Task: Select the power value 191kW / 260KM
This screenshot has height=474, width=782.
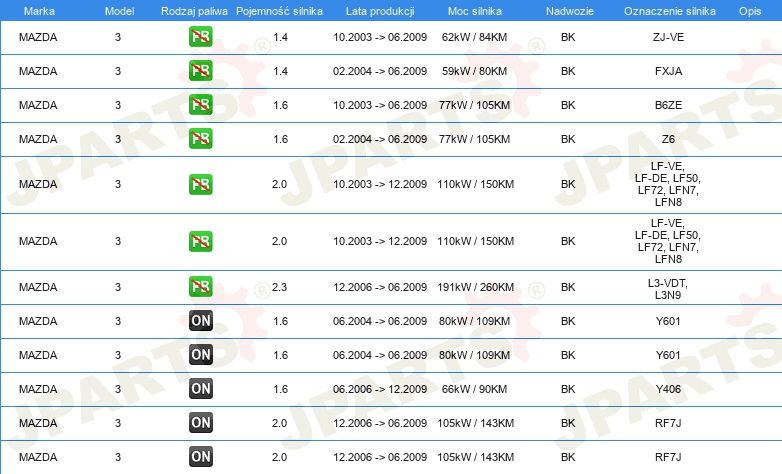Action: click(476, 287)
